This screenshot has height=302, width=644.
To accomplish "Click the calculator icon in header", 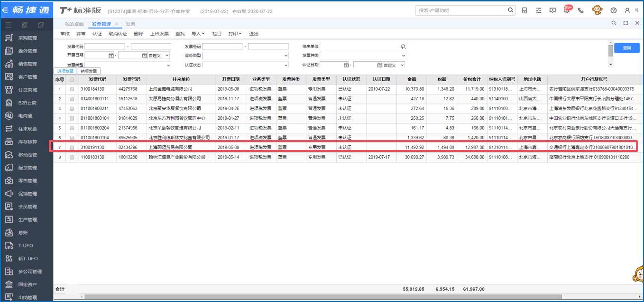I will [x=524, y=10].
